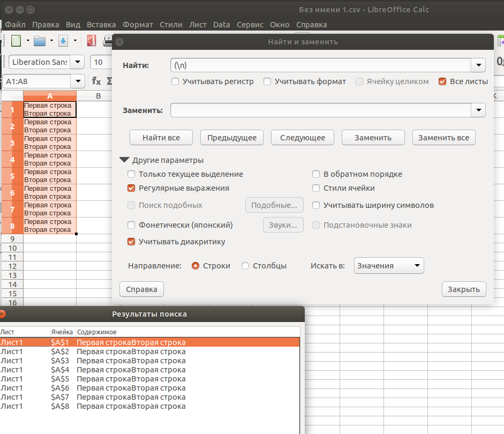Open the Формат menu
This screenshot has height=434, width=504.
138,25
